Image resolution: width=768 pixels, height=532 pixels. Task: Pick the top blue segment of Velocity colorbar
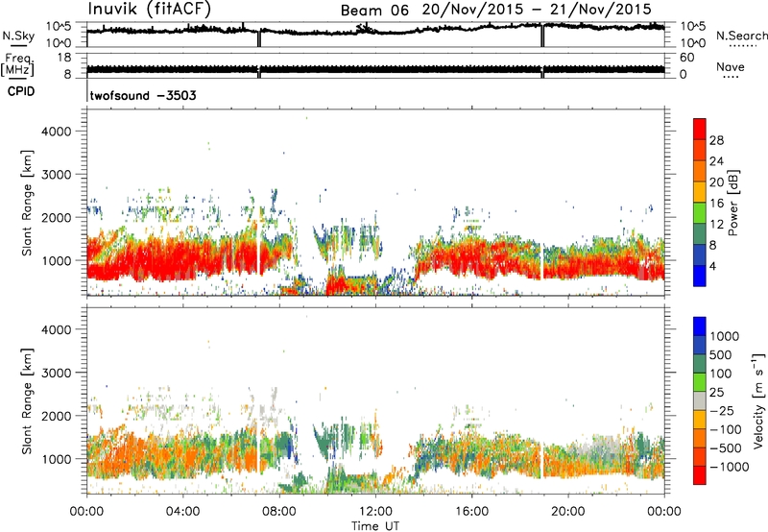tap(700, 326)
